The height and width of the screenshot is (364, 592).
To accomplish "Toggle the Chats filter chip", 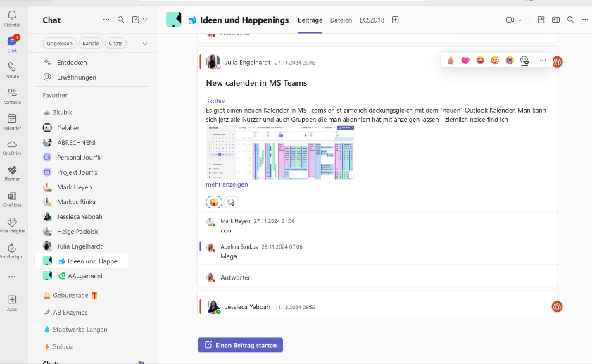I will [x=115, y=44].
